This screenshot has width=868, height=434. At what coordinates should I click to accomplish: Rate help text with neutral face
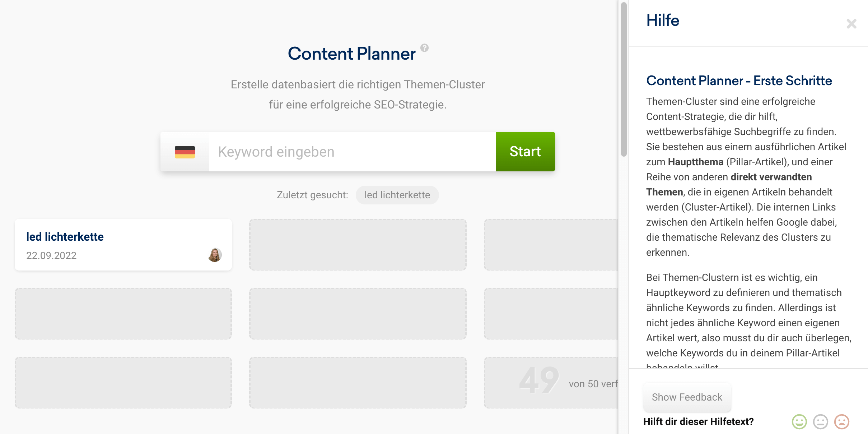click(x=820, y=422)
